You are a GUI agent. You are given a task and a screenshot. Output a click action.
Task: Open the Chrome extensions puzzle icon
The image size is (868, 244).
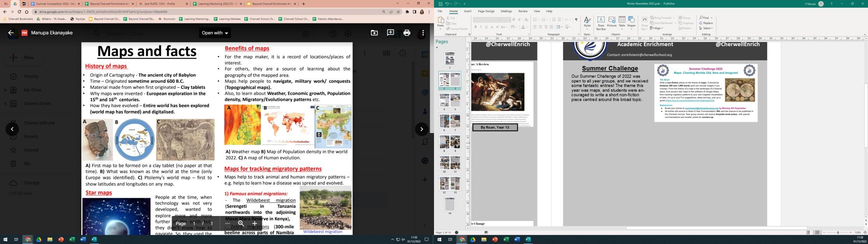(x=407, y=12)
